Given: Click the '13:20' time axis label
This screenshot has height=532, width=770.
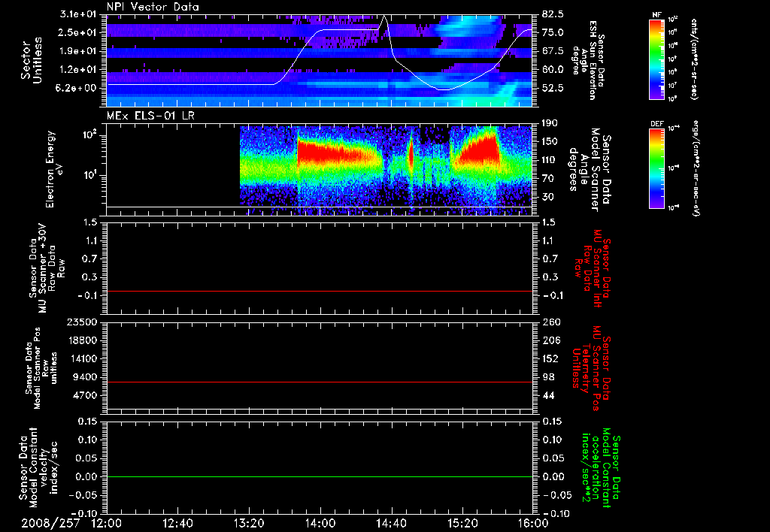Looking at the screenshot, I should (x=249, y=523).
